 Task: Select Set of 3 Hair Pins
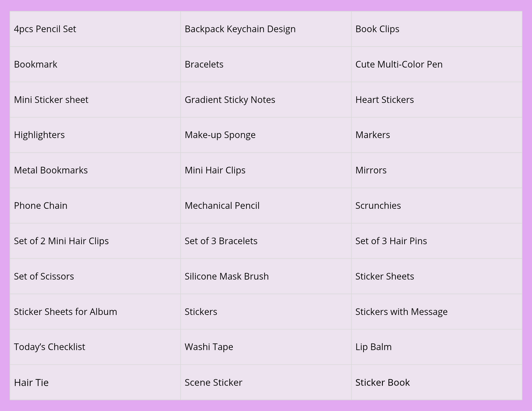pyautogui.click(x=436, y=241)
